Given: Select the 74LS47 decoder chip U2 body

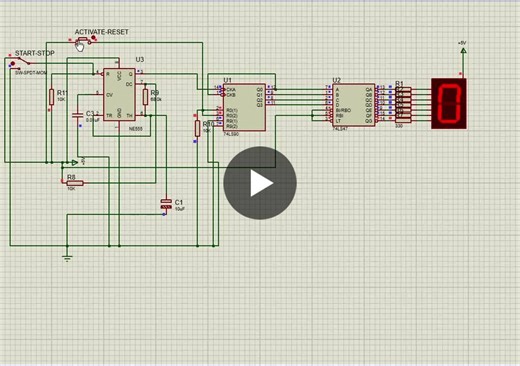Looking at the screenshot, I should 354,105.
